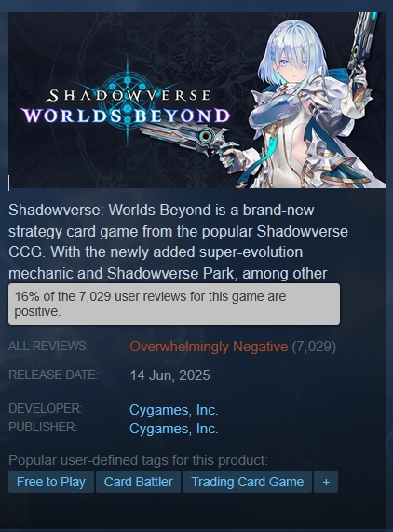This screenshot has height=532, width=393.
Task: Click the Worlds Beyond logo title text
Action: (x=126, y=116)
